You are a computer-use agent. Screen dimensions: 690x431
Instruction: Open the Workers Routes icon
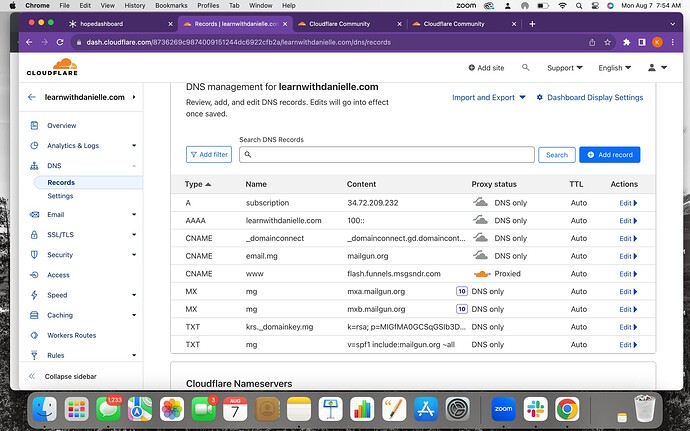pyautogui.click(x=34, y=335)
